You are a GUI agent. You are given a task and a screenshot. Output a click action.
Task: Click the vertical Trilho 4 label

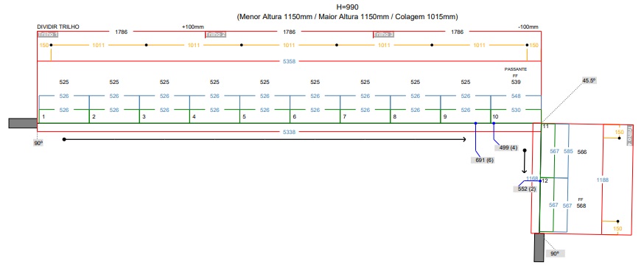629,135
